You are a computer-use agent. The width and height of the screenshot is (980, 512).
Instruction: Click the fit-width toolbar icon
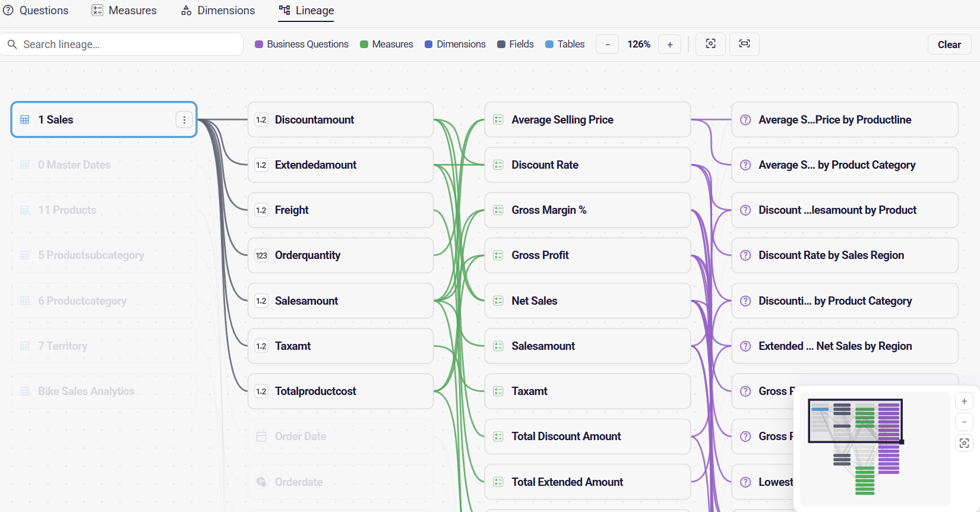coord(744,44)
